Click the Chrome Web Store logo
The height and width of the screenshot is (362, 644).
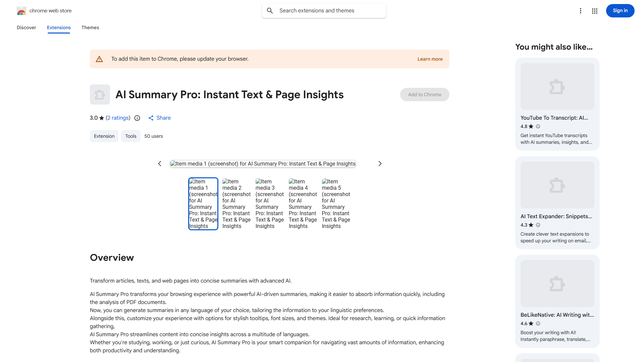coord(21,11)
